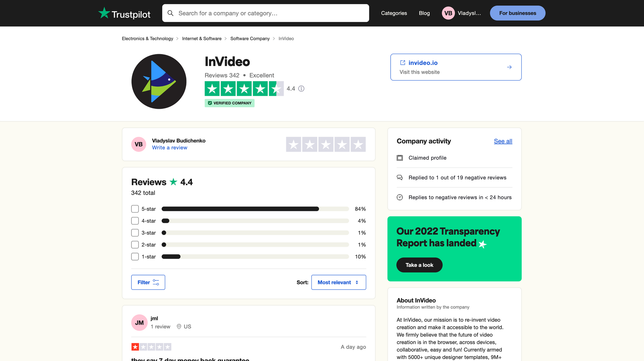The width and height of the screenshot is (644, 361).
Task: Click the Vladyslav Budichenko name
Action: [x=179, y=141]
